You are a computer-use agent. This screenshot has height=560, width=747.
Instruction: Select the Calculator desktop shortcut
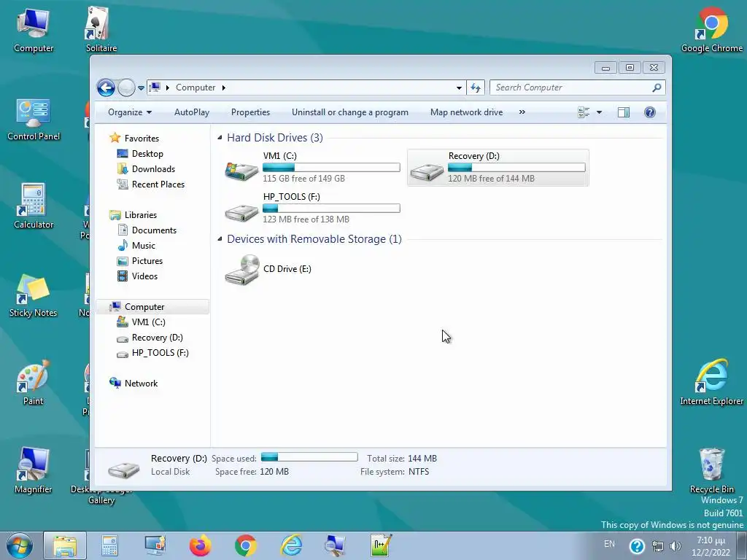pyautogui.click(x=34, y=206)
